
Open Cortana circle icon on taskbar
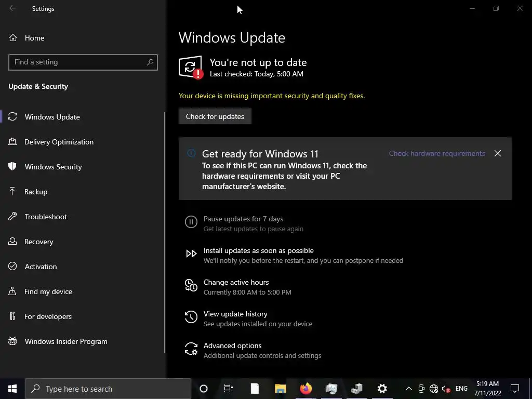204,389
